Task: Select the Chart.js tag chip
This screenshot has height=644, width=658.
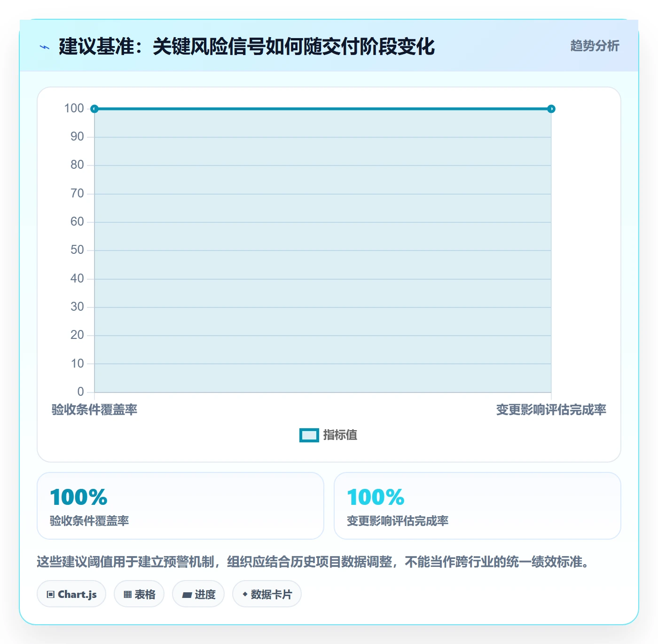Action: coord(71,594)
